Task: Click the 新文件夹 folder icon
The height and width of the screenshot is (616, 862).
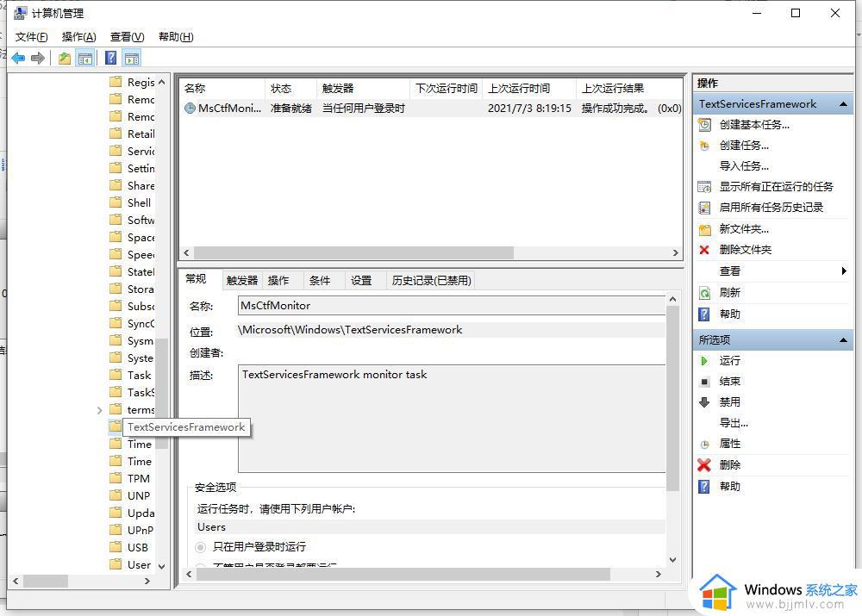Action: [704, 229]
